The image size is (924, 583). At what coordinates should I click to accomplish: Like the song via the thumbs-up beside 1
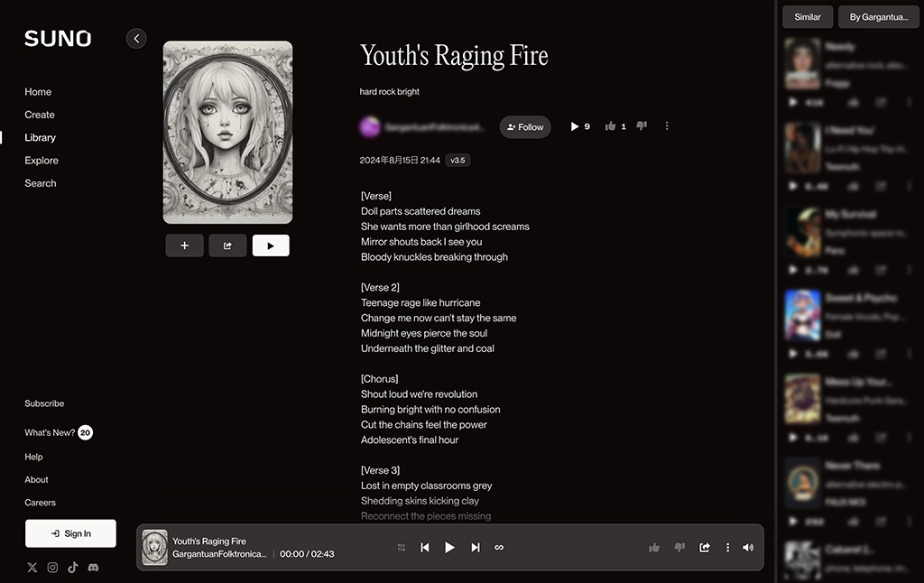tap(611, 126)
